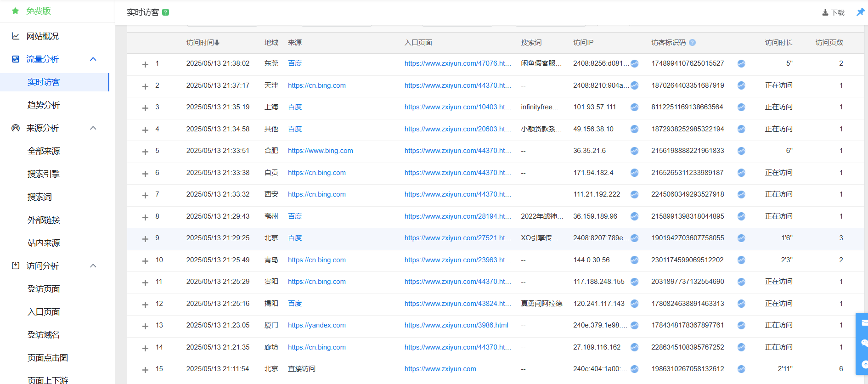Collapse the 来源分析 sidebar section

click(x=93, y=128)
